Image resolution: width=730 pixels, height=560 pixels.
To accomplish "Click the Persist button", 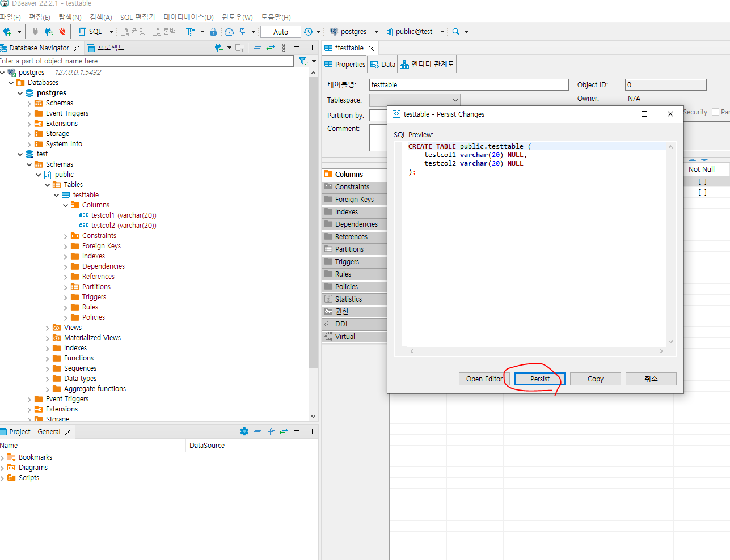I will tap(540, 379).
